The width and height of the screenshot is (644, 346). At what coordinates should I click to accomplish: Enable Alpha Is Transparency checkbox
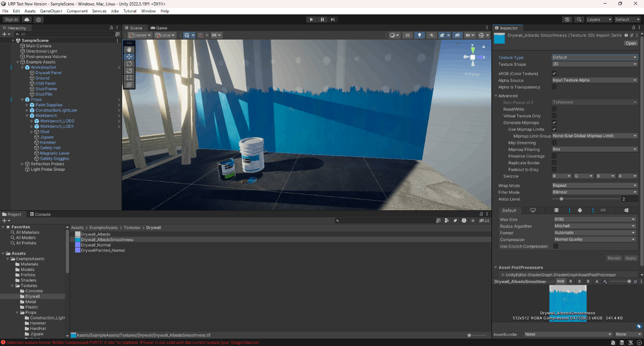click(554, 87)
